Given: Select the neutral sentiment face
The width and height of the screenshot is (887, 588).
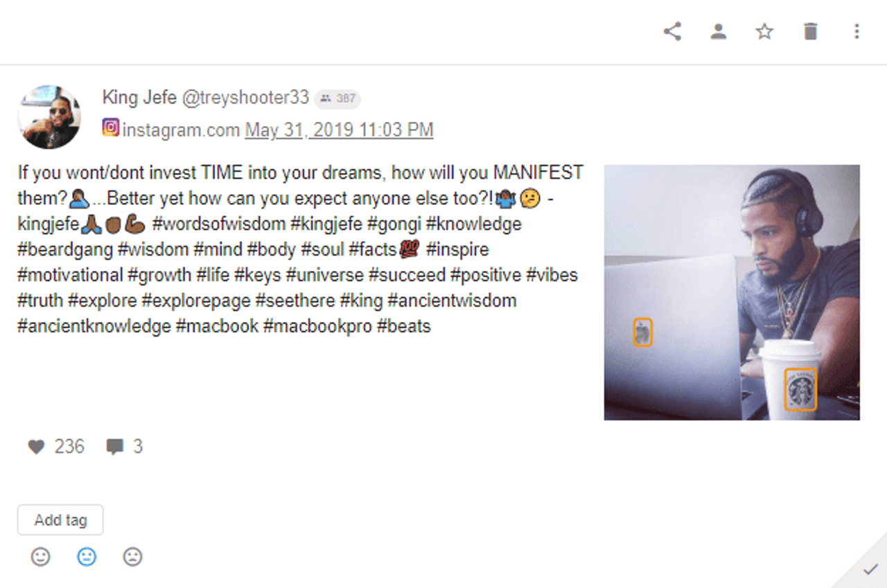Looking at the screenshot, I should [87, 557].
